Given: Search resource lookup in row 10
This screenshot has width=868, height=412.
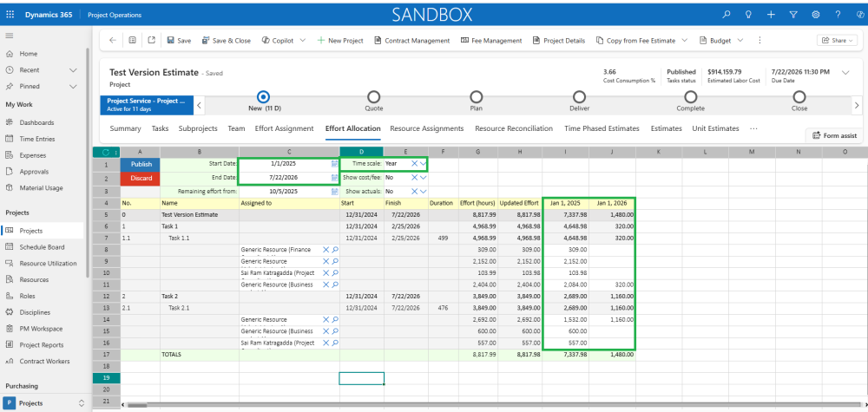Looking at the screenshot, I should [335, 272].
